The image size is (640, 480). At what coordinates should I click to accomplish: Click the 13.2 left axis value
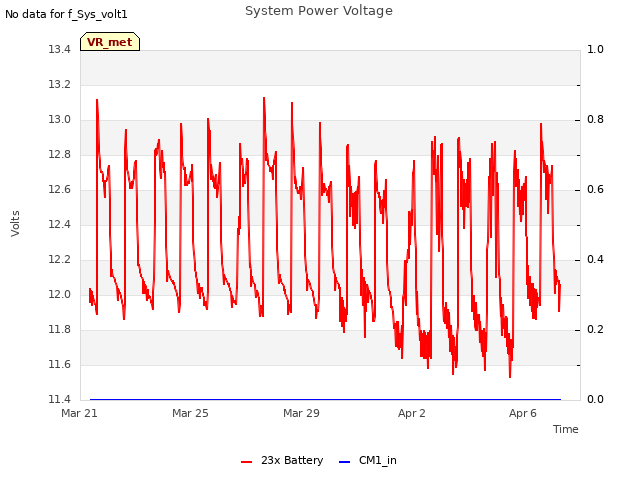tap(60, 84)
